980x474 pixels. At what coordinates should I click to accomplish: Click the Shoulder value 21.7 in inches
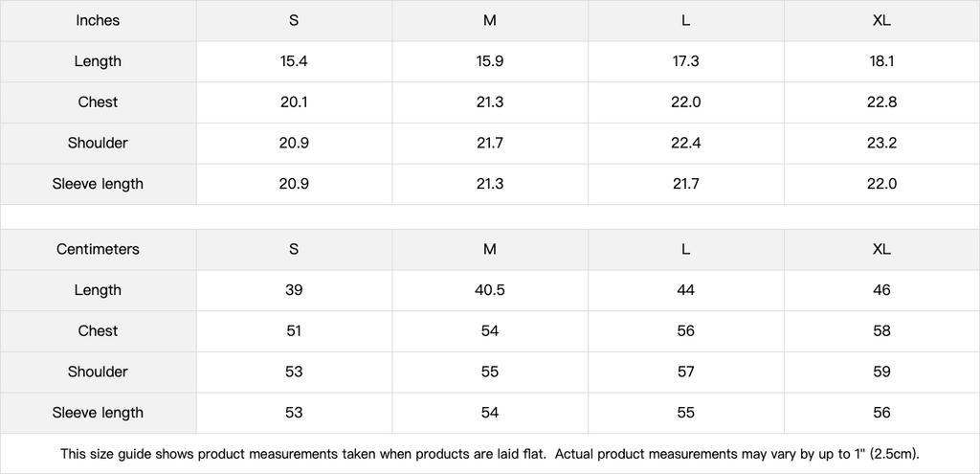489,143
